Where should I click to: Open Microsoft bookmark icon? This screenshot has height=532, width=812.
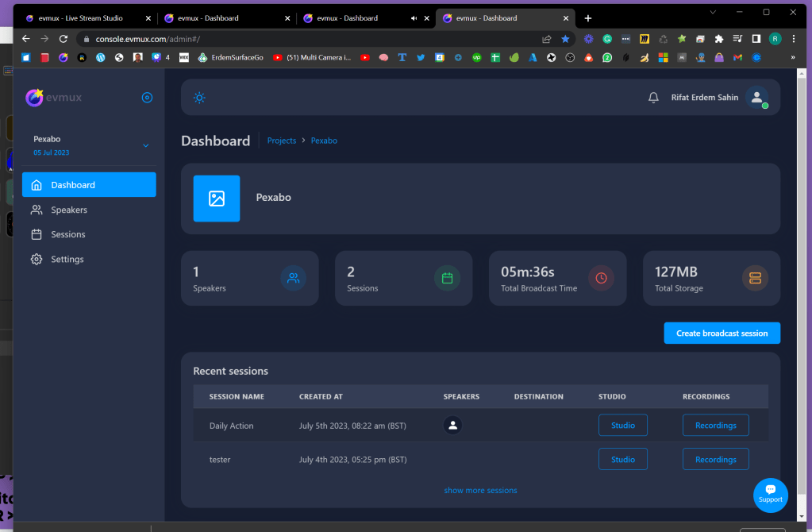coord(663,57)
